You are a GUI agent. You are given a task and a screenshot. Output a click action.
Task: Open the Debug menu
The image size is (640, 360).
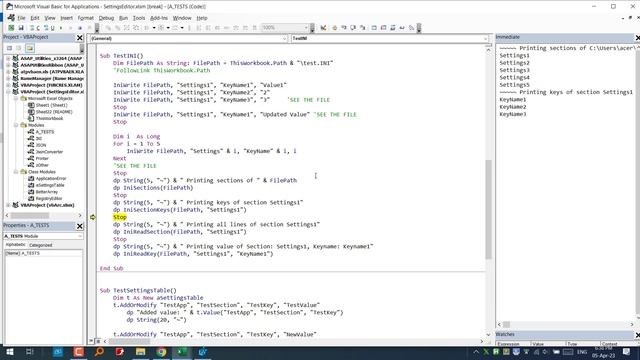click(x=106, y=18)
